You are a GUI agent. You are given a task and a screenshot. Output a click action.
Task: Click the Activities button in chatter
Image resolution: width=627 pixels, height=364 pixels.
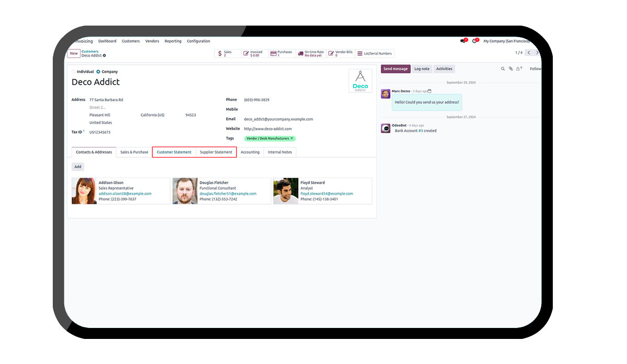pos(444,69)
